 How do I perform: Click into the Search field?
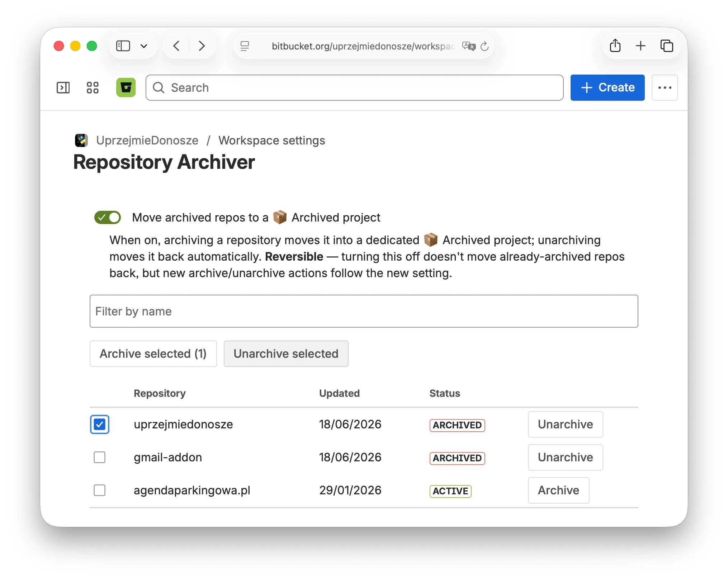pyautogui.click(x=355, y=87)
